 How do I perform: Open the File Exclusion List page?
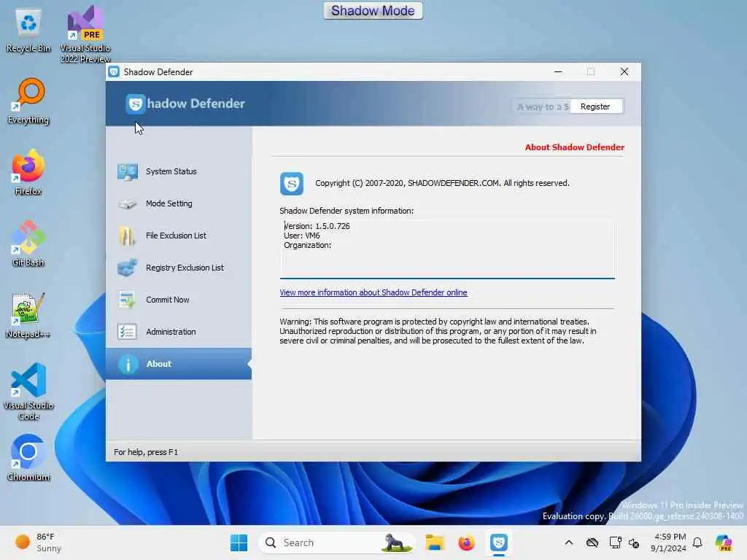[179, 236]
